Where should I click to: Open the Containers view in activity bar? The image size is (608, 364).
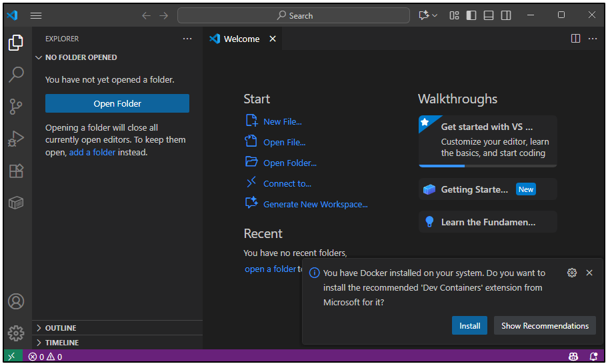[x=16, y=203]
